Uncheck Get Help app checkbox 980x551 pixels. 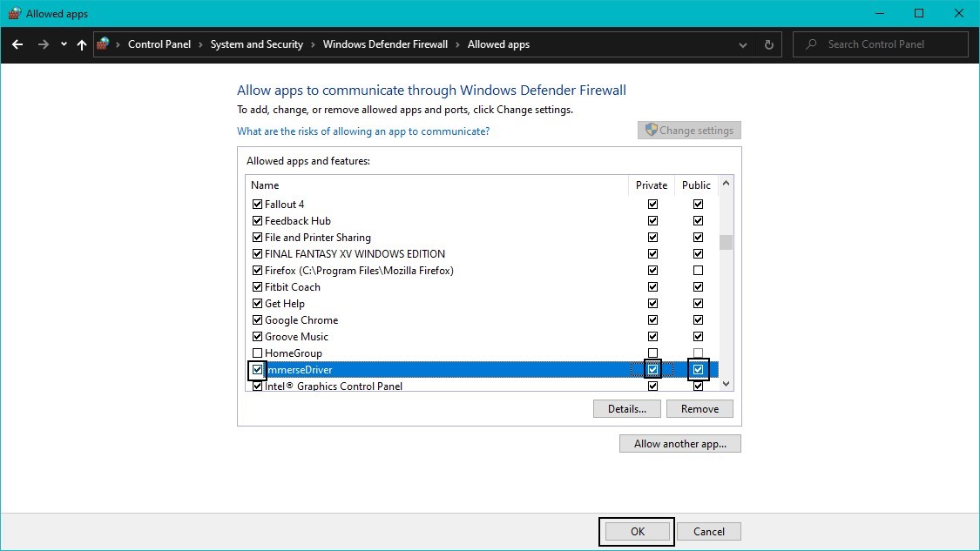coord(257,304)
